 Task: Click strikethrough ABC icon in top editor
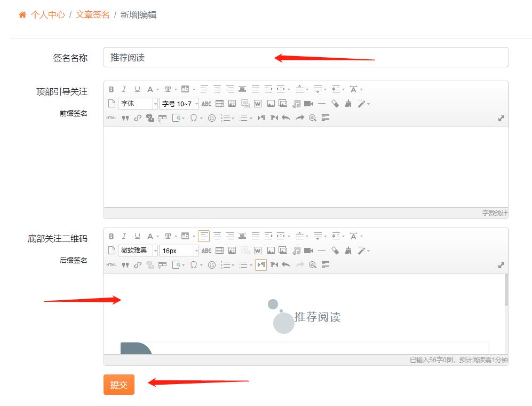207,104
